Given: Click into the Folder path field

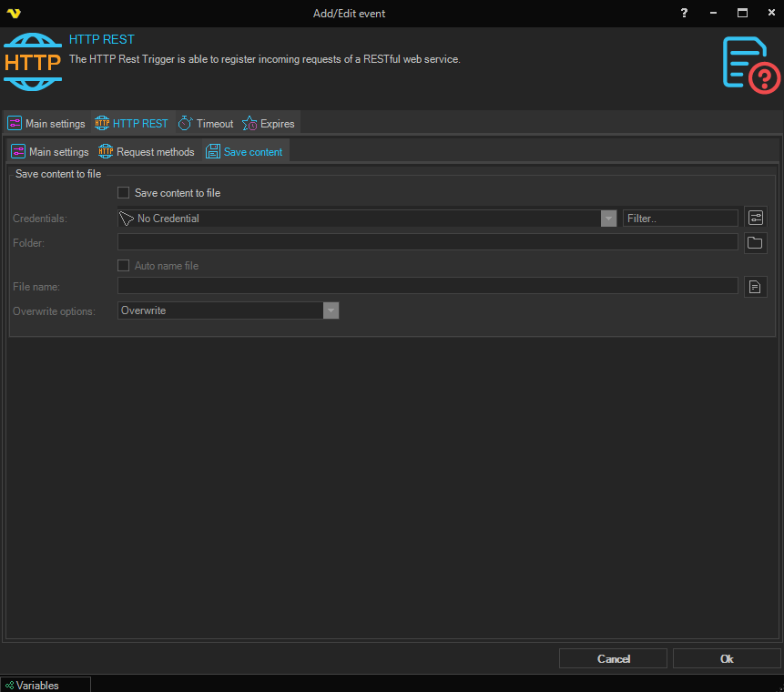Looking at the screenshot, I should click(x=427, y=242).
